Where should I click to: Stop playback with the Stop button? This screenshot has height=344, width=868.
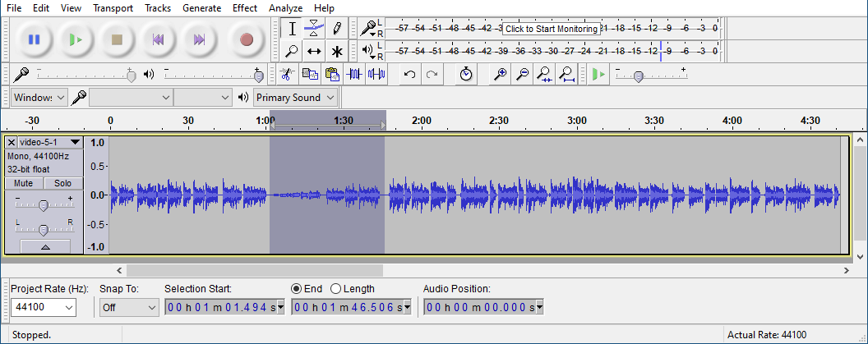coord(117,39)
